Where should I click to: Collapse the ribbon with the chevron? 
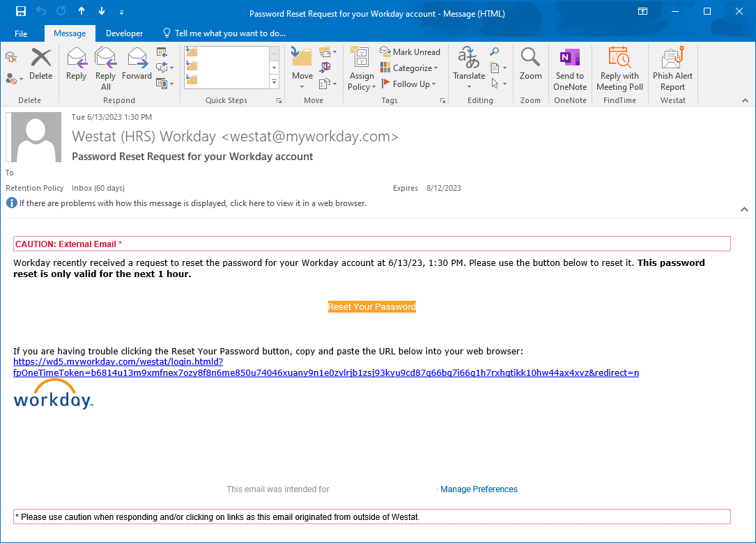(745, 100)
